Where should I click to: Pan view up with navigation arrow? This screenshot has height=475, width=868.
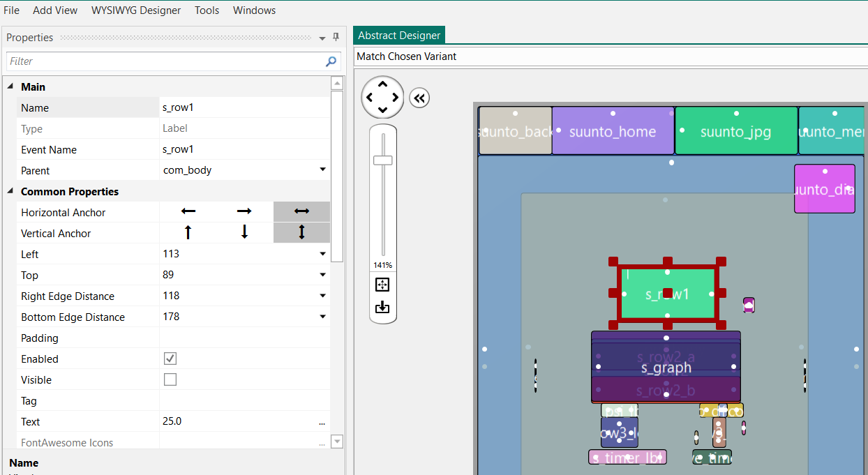point(382,85)
